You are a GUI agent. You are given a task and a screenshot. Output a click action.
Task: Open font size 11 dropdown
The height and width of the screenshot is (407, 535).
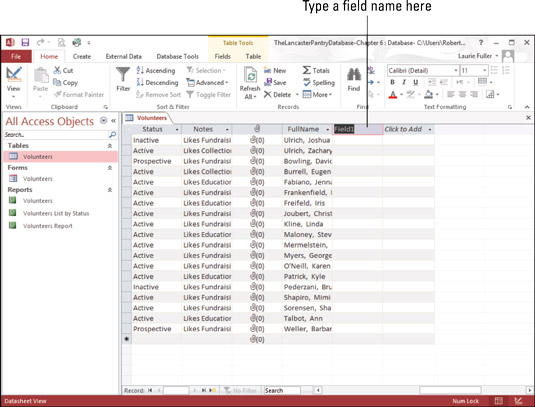(x=485, y=71)
